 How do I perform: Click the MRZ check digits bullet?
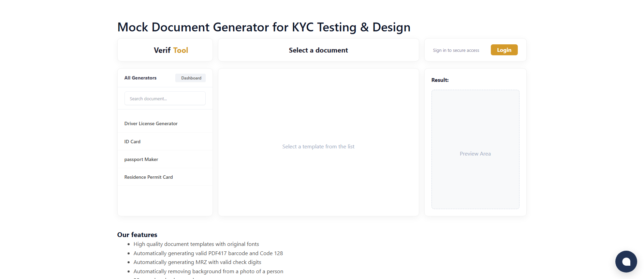pyautogui.click(x=197, y=262)
